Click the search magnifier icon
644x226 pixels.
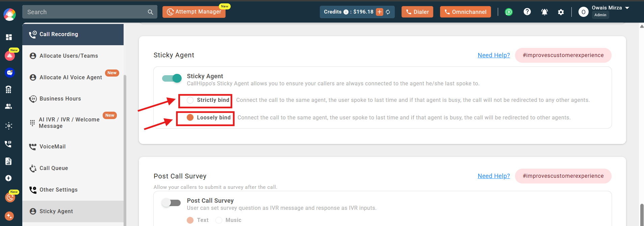[150, 12]
